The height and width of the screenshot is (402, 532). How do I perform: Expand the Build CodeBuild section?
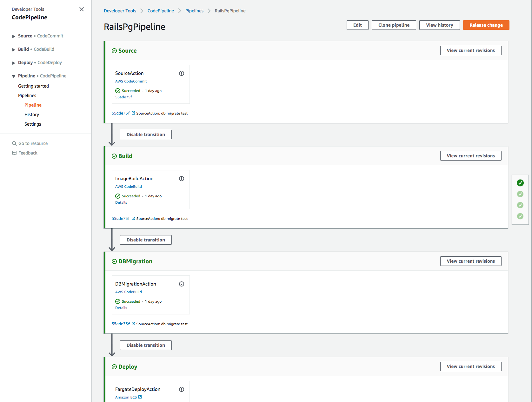[x=14, y=49]
